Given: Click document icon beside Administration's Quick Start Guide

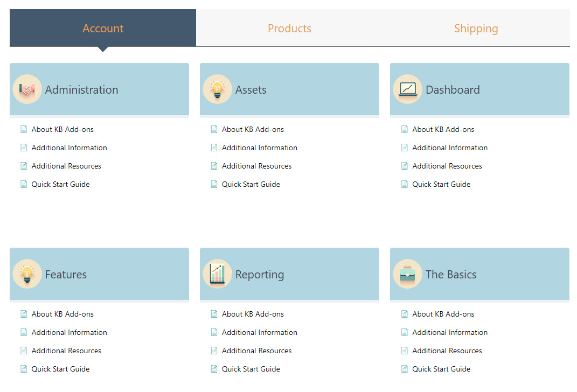Looking at the screenshot, I should pos(24,184).
